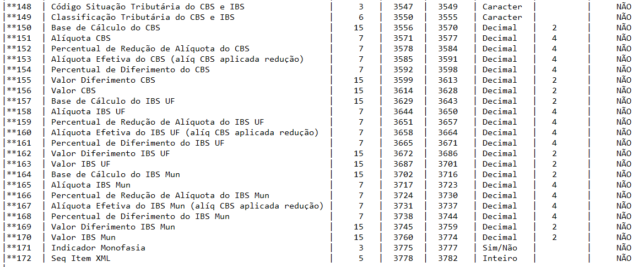
Task: Click the 'Valor IBS UF' row label
Action: (x=81, y=164)
